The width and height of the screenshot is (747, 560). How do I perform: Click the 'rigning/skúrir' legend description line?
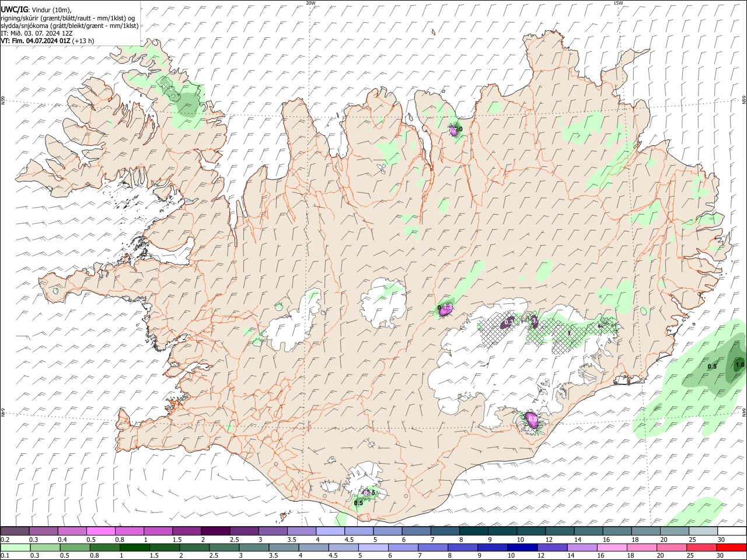pyautogui.click(x=68, y=17)
